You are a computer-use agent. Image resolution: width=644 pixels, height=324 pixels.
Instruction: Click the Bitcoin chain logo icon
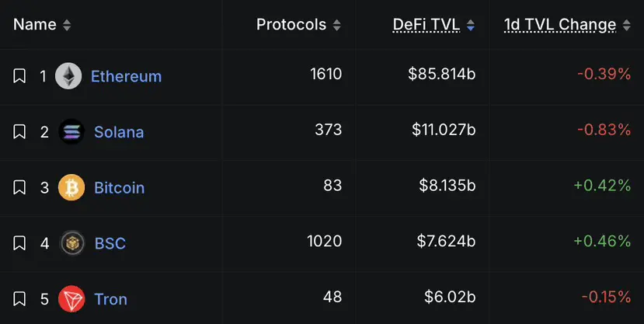[71, 188]
